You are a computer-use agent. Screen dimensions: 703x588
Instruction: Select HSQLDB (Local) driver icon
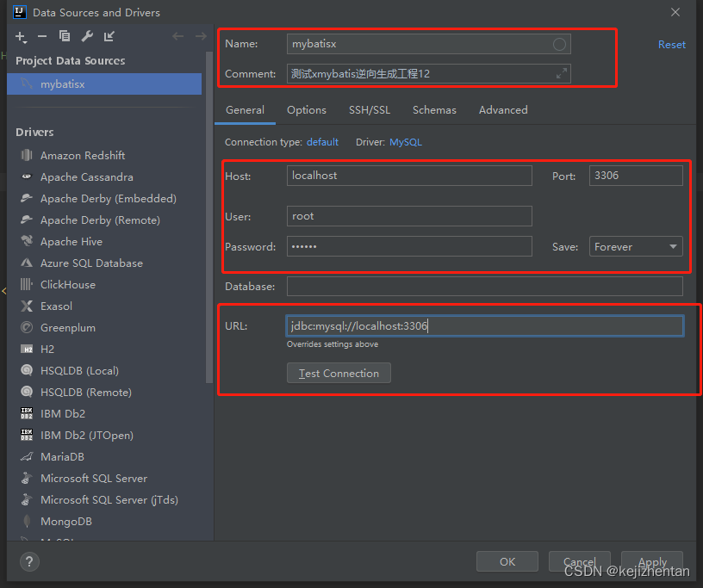pyautogui.click(x=27, y=370)
